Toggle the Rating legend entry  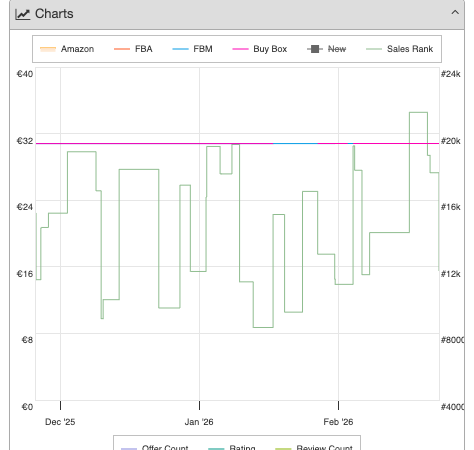(232, 447)
